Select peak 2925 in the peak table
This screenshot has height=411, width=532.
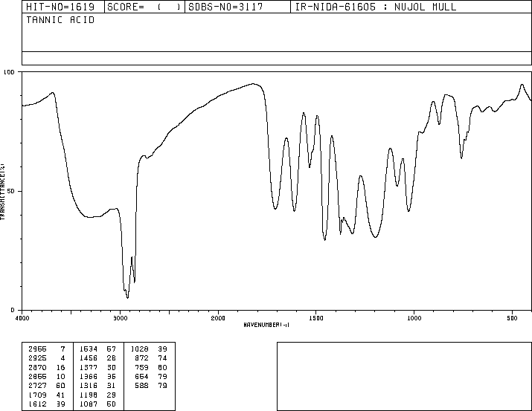pyautogui.click(x=38, y=357)
